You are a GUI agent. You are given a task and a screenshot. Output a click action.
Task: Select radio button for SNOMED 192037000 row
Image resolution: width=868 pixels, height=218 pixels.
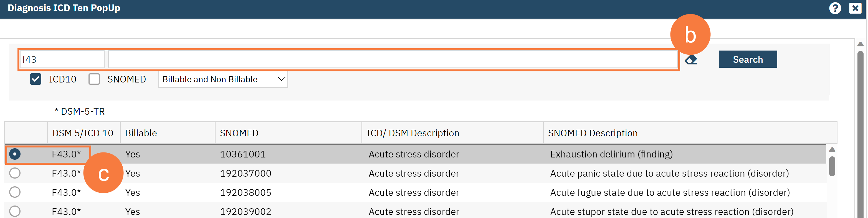[15, 173]
